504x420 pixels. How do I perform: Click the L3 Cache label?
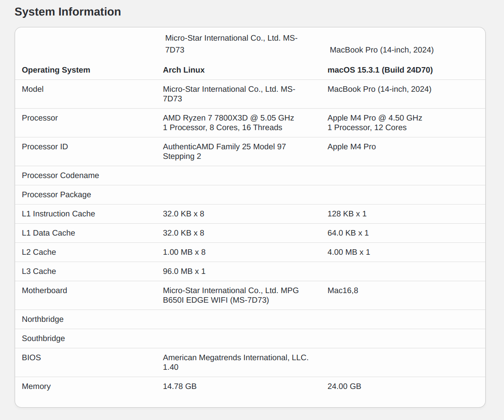[39, 271]
